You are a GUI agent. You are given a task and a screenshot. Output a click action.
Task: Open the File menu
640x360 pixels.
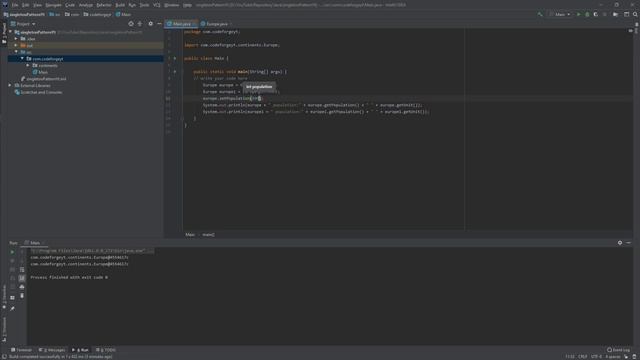click(x=15, y=5)
